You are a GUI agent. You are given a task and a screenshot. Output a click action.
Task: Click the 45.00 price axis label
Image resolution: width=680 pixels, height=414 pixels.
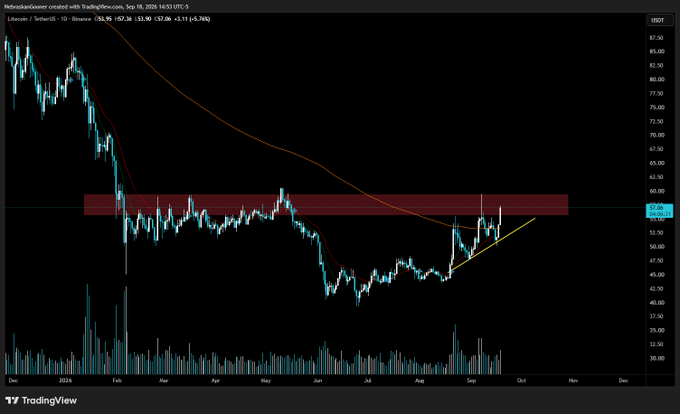click(x=657, y=274)
